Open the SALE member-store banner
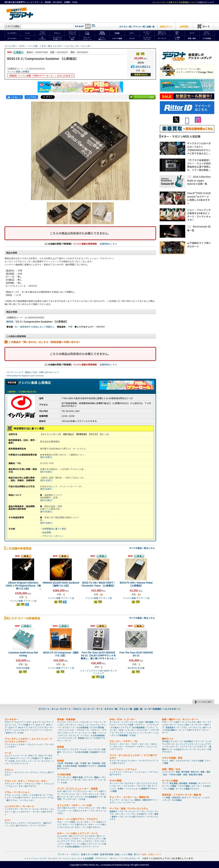Screen dimensions: 219x868 tap(187, 96)
